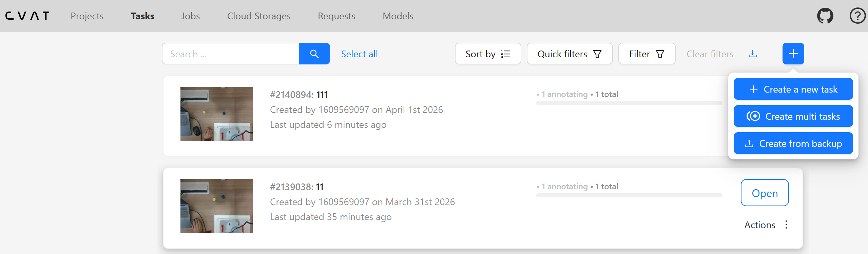Click the download export icon beside Clear filters
This screenshot has width=868, height=254.
pyautogui.click(x=753, y=54)
